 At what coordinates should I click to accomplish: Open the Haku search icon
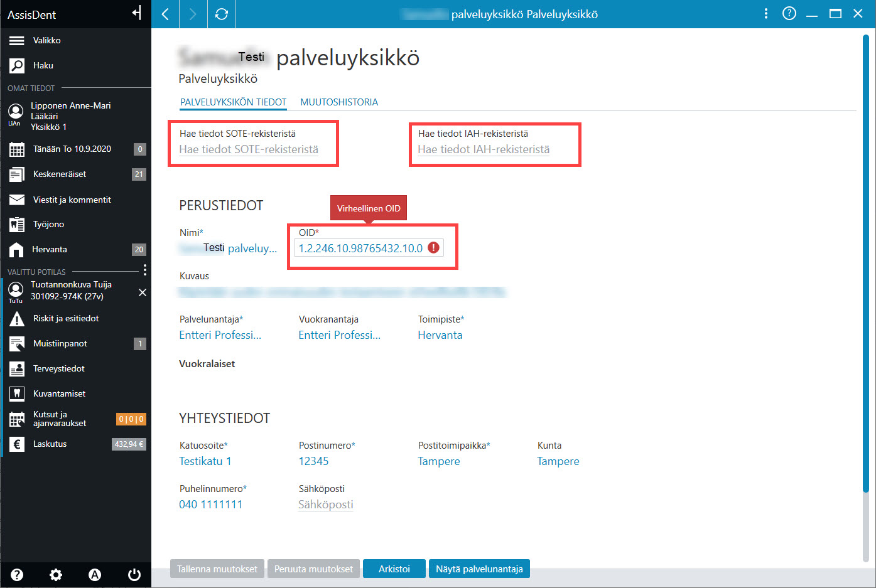17,65
